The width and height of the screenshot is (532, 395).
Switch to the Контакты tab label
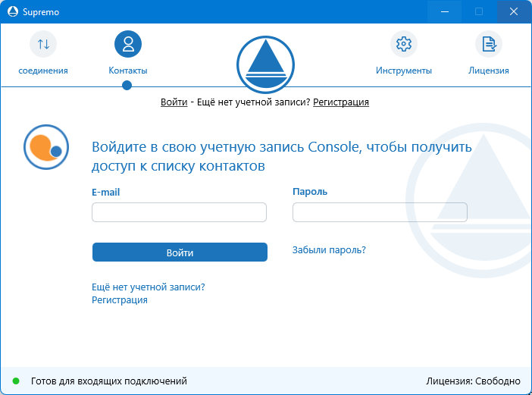click(128, 71)
